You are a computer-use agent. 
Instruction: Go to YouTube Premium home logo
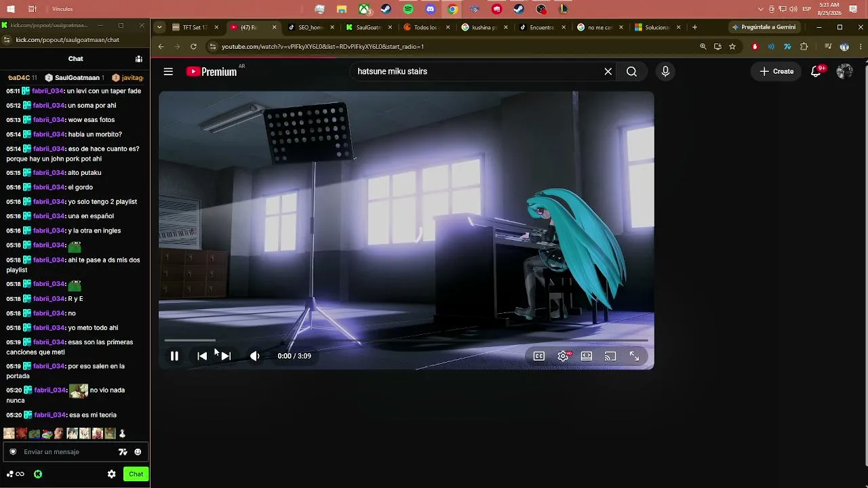[212, 71]
